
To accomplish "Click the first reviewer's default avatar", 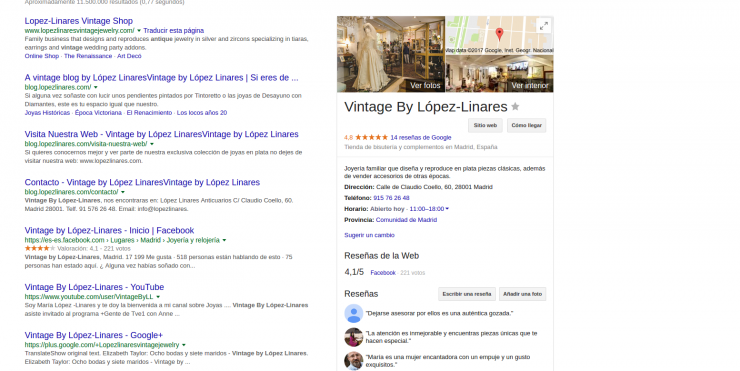I will click(x=353, y=313).
